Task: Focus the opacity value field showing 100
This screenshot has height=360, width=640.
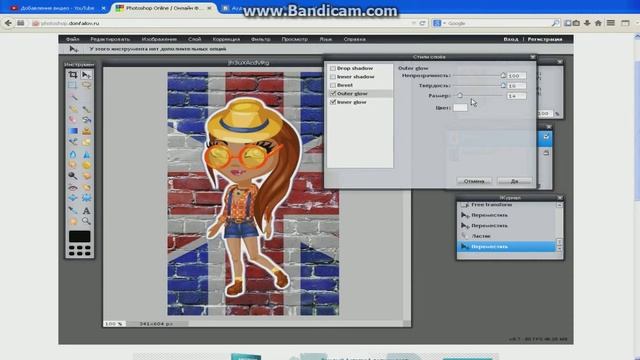Action: click(516, 76)
